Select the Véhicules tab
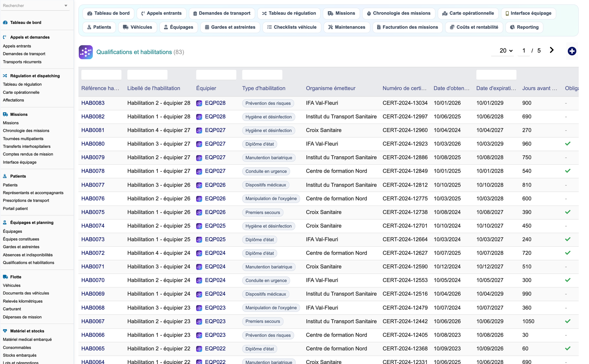 (x=137, y=27)
